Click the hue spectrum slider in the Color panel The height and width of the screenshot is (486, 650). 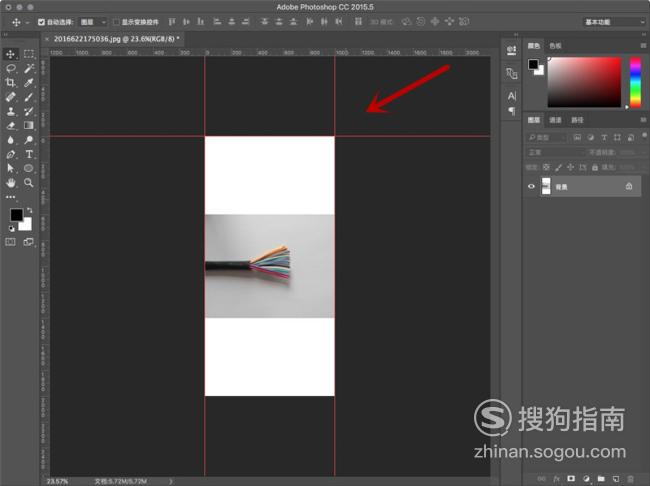point(635,83)
